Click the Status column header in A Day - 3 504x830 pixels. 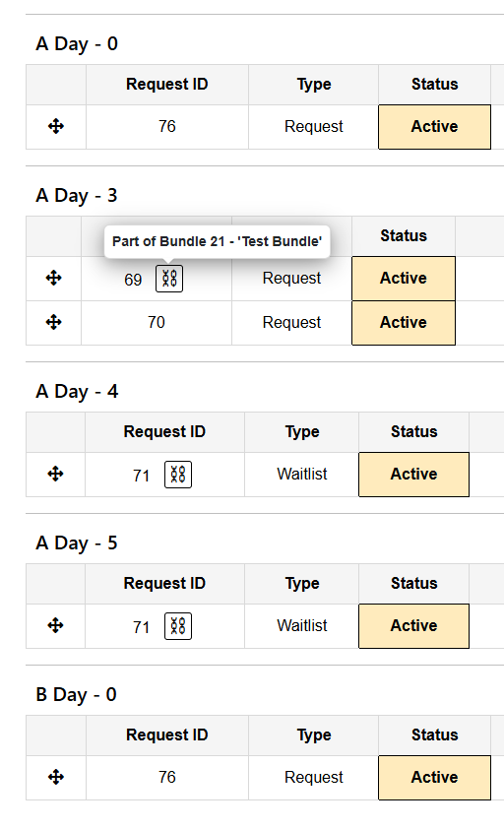[404, 236]
